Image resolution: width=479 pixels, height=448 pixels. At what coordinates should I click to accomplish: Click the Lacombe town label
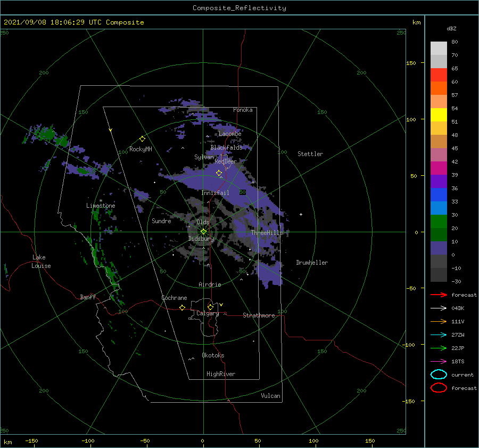(230, 134)
